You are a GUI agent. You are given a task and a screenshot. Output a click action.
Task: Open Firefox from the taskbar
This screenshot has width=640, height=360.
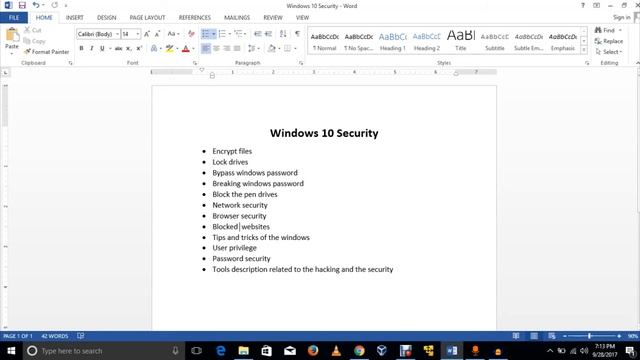[x=313, y=351]
